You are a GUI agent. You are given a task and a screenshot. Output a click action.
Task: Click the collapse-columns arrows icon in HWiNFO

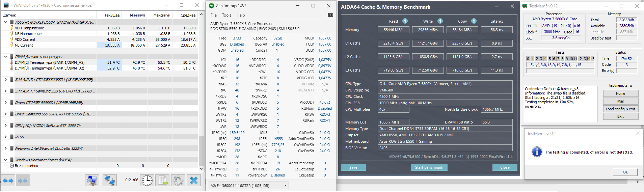[x=22, y=181]
